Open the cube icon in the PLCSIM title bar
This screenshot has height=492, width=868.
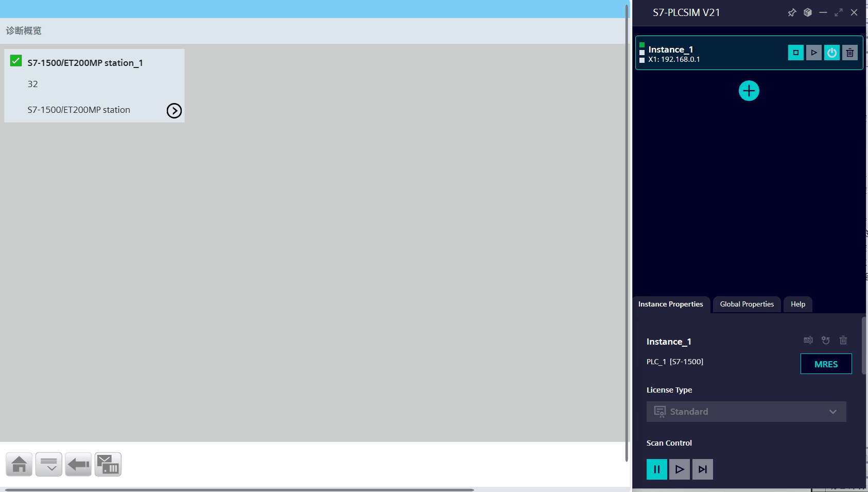pos(807,12)
